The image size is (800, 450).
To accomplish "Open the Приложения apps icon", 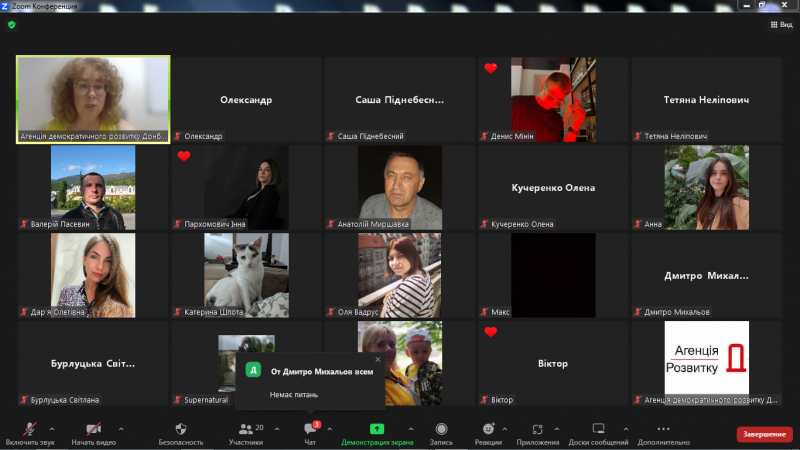I will (x=538, y=431).
